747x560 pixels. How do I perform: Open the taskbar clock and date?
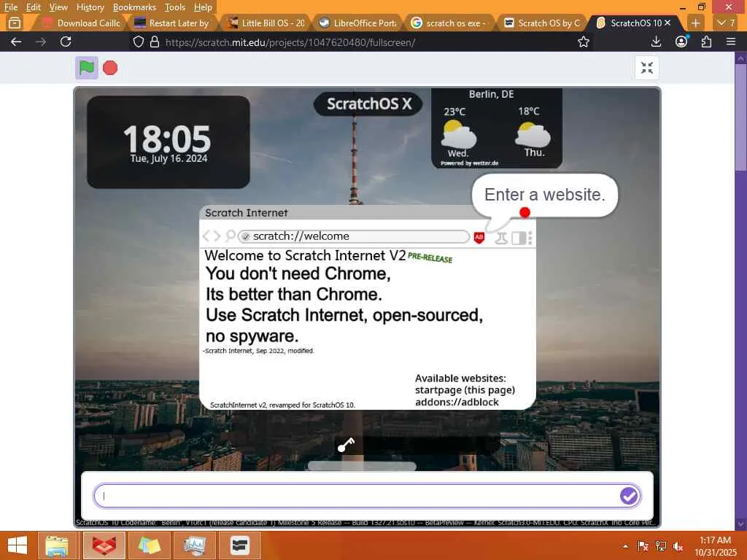(715, 546)
